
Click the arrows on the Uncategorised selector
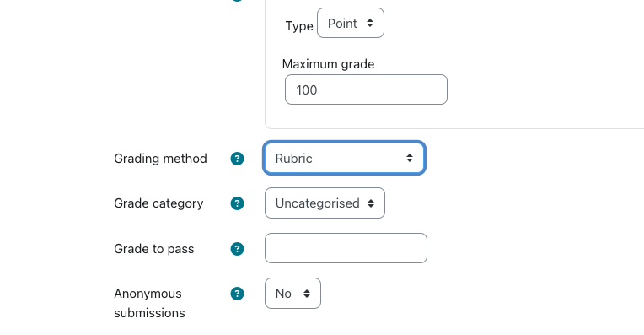pyautogui.click(x=371, y=203)
